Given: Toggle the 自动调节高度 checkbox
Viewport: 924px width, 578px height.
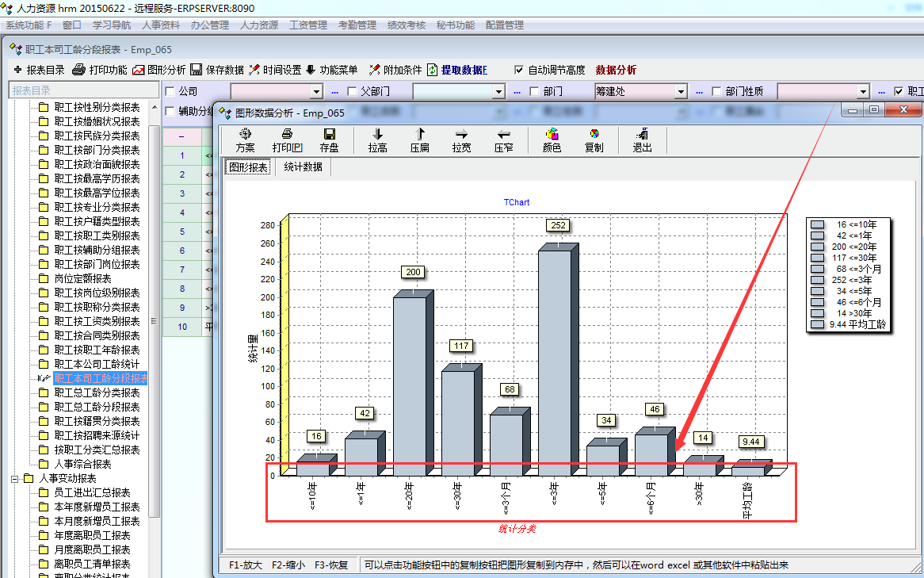Looking at the screenshot, I should (519, 70).
